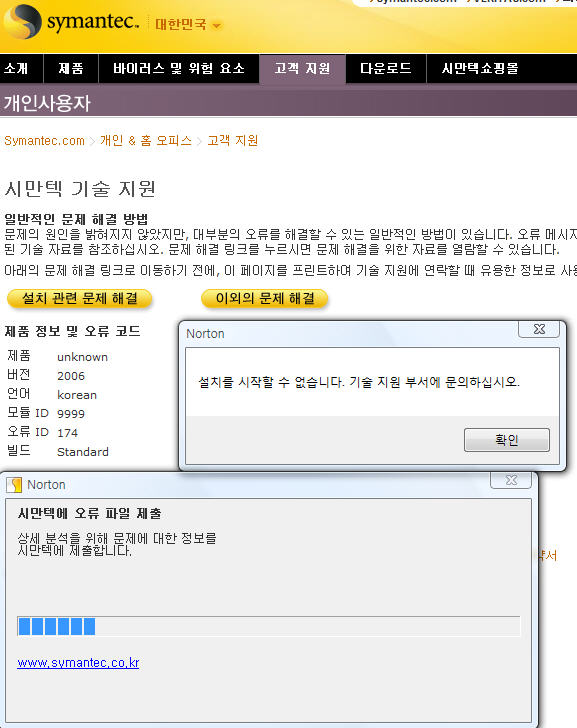577x728 pixels.
Task: Close the Norton error file submission window
Action: (511, 480)
